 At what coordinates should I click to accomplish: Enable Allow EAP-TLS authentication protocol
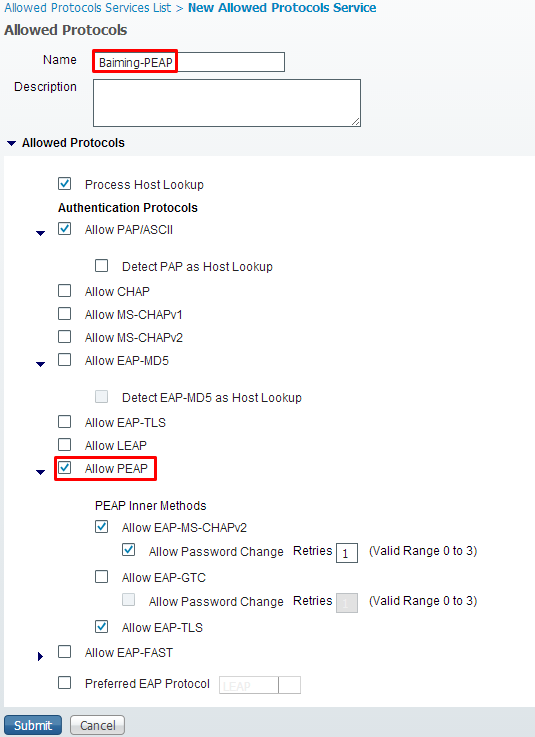click(64, 421)
